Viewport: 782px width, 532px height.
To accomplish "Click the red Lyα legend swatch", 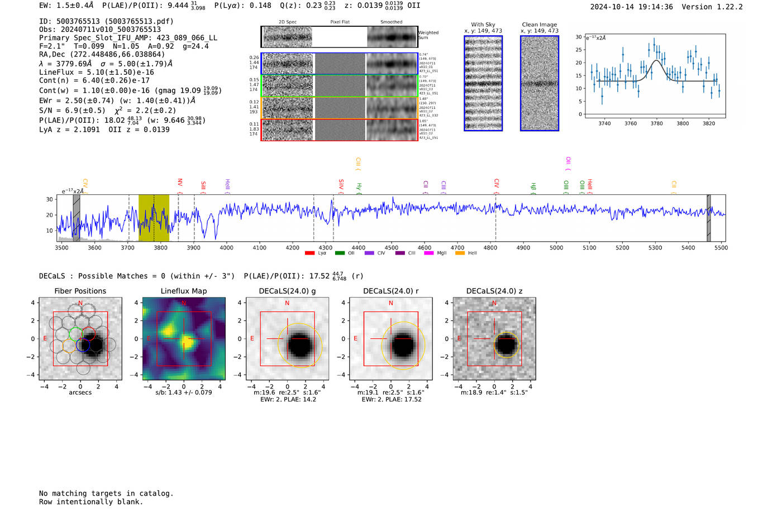I will (309, 253).
